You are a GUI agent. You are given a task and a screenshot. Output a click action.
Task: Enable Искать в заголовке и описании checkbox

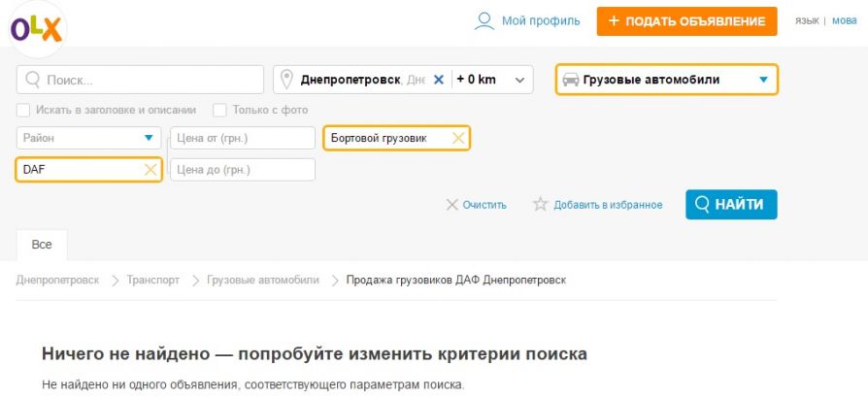coord(22,110)
